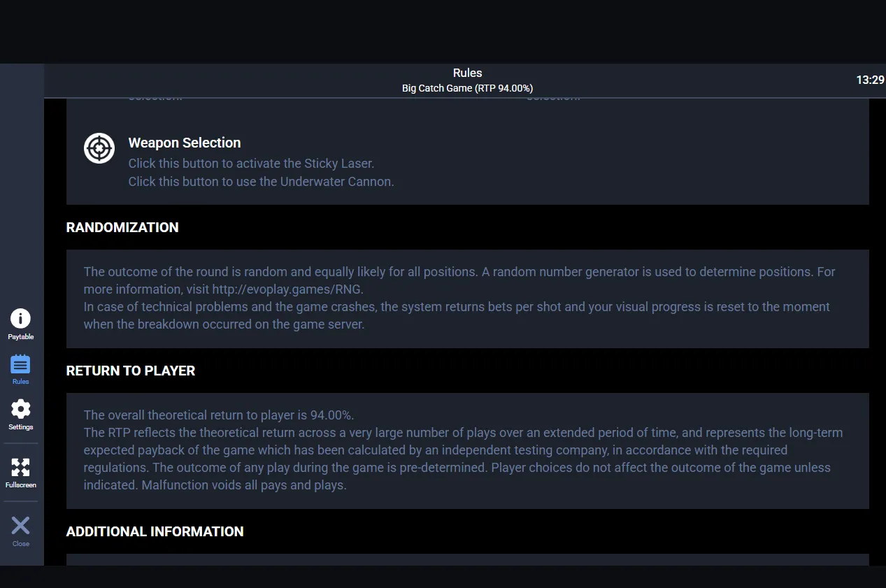886x588 pixels.
Task: Visit the evoplay.games/RNG link text
Action: (x=287, y=289)
